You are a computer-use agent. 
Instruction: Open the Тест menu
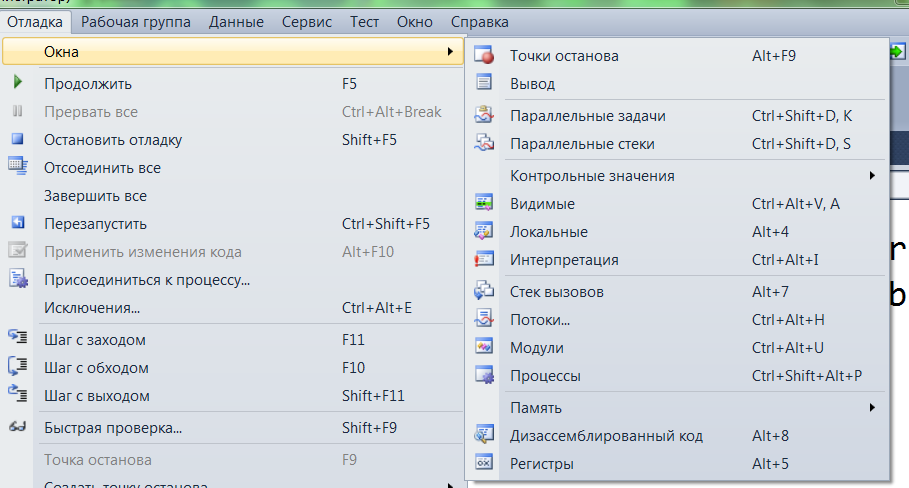tap(364, 22)
